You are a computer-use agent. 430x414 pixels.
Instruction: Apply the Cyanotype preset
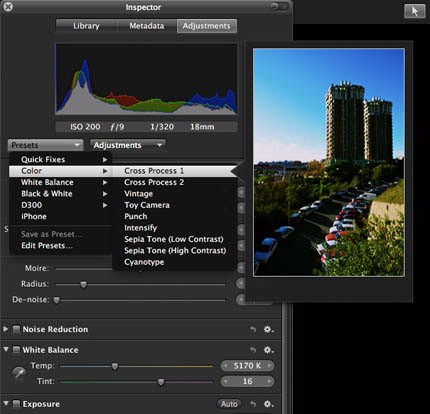tap(174, 262)
